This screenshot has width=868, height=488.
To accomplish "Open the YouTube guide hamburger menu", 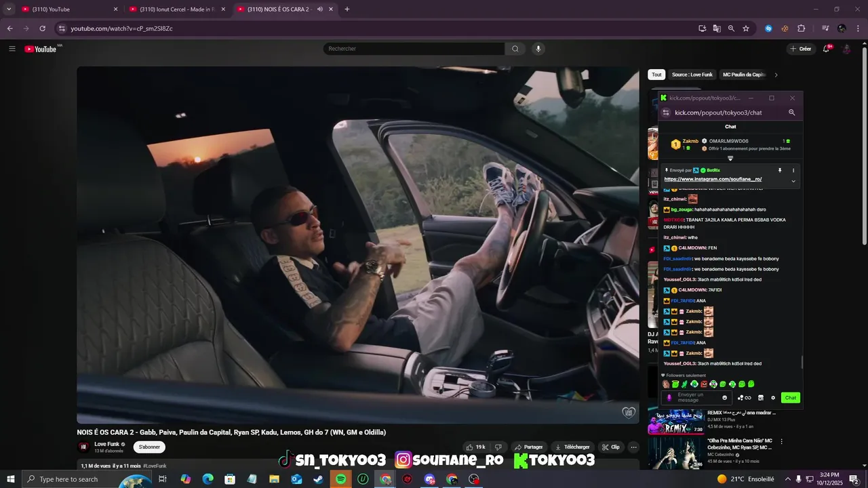I will [12, 49].
